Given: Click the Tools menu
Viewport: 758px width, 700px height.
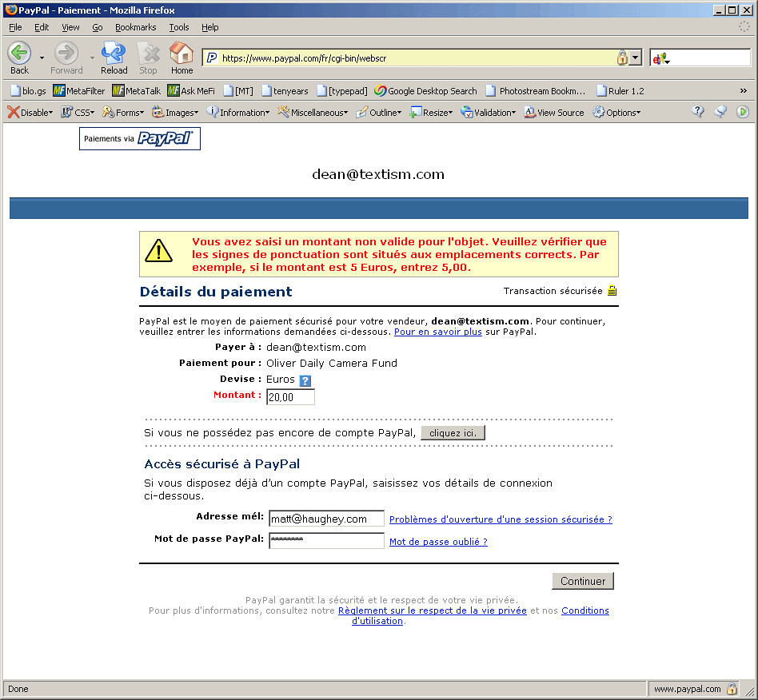Looking at the screenshot, I should click(178, 26).
